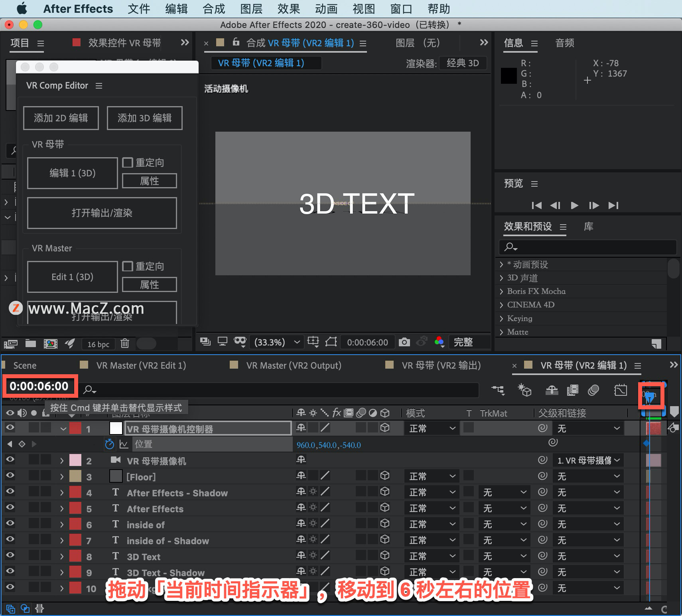Switch to the VR Master (VR2 Output) tab

click(x=294, y=365)
